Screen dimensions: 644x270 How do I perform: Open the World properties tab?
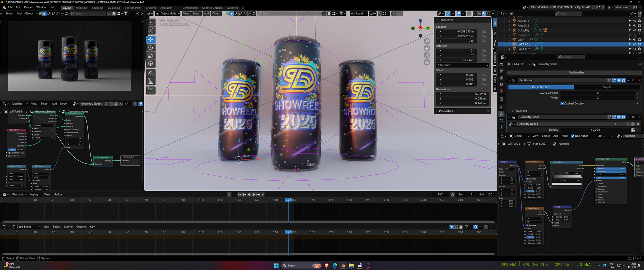tap(501, 91)
